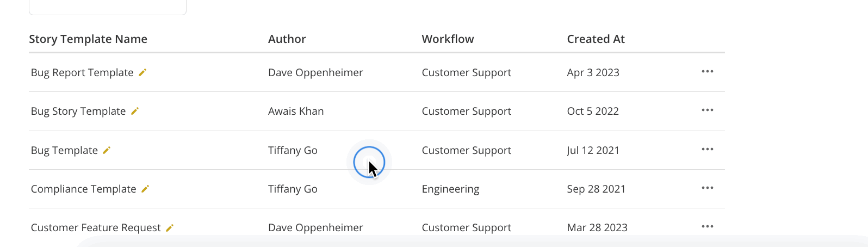Open more options for Bug Report Template

[x=707, y=72]
